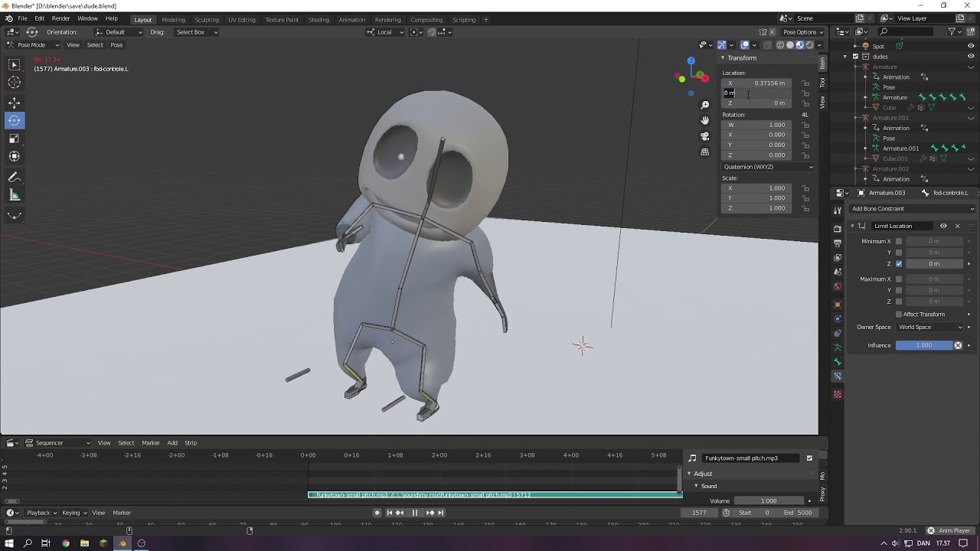Toggle lock on Scale Z
This screenshot has width=980, height=551.
[x=805, y=208]
